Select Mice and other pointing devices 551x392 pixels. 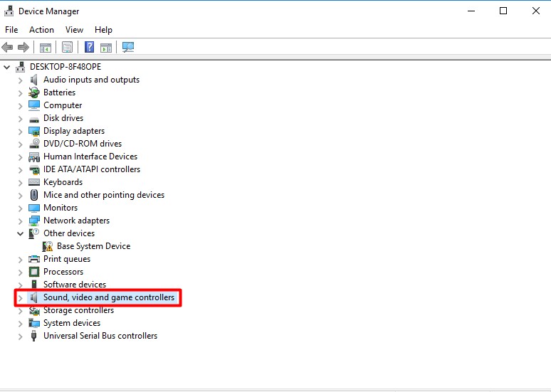tap(103, 195)
